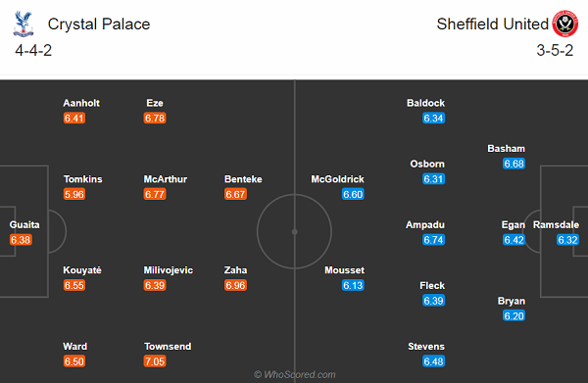Click Mousset's 6.13 rating badge
Viewport: 588px width, 383px height.
click(353, 285)
